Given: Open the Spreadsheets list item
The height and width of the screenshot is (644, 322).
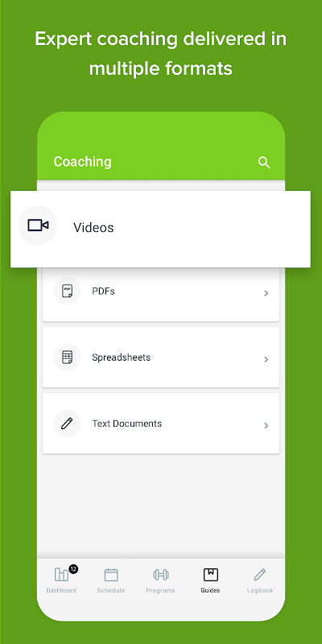Looking at the screenshot, I should [x=161, y=357].
